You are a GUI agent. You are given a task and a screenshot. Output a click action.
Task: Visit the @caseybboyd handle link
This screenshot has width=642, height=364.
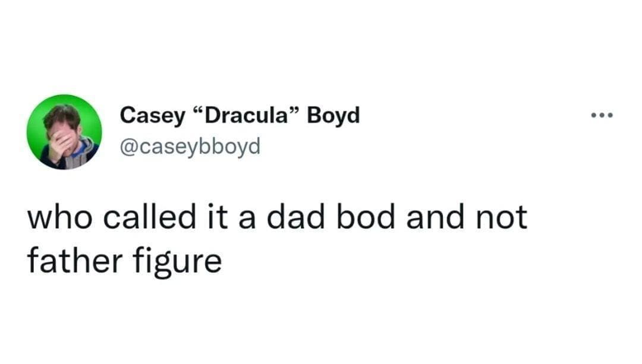click(190, 145)
